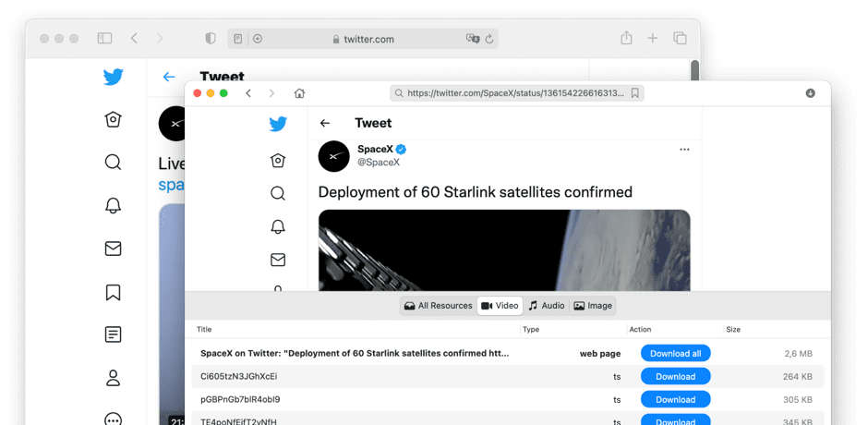
Task: Go back in downloader window toolbar
Action: [x=248, y=93]
